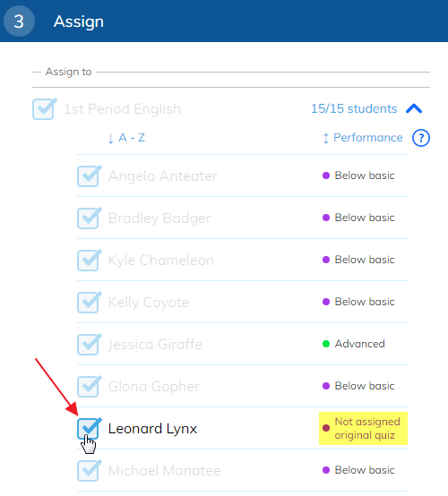
Task: Click Gloria Gopher's purple Below basic dot
Action: click(326, 386)
